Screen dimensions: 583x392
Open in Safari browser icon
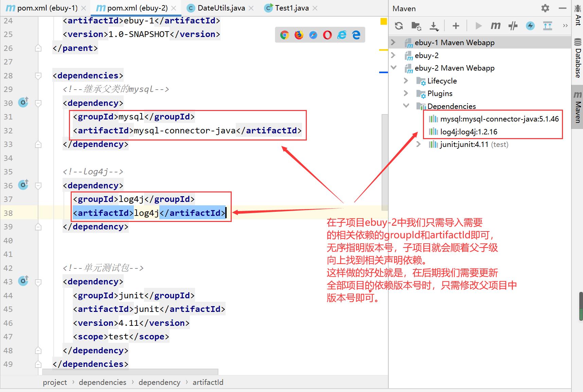pos(313,35)
